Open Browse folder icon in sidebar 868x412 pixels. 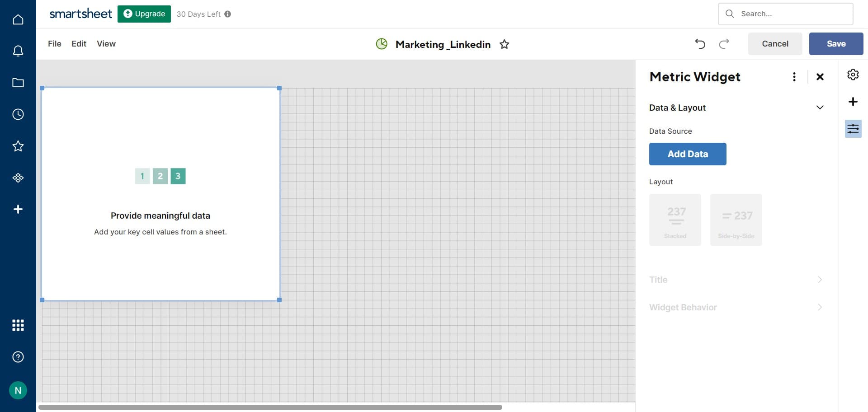coord(18,83)
